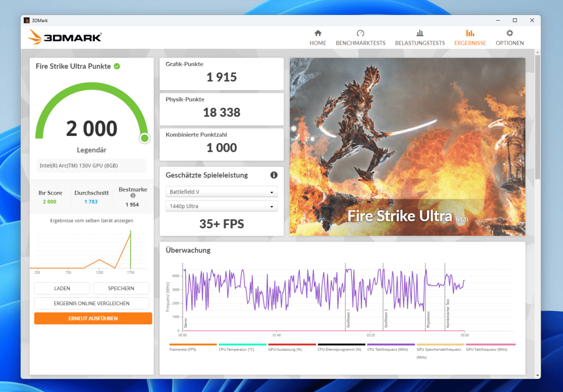
Task: Click the Kombinierter Test chart marker
Action: [448, 314]
